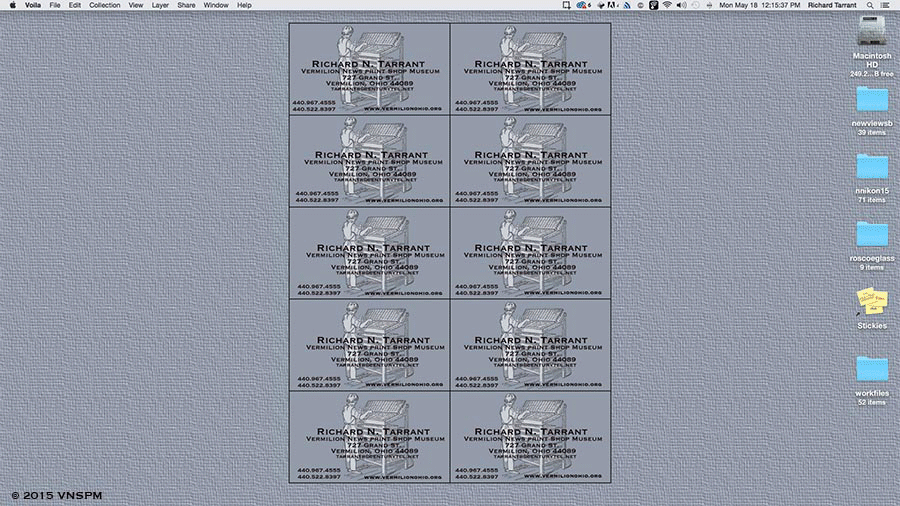
Task: Click the Stickies name label
Action: 872,325
